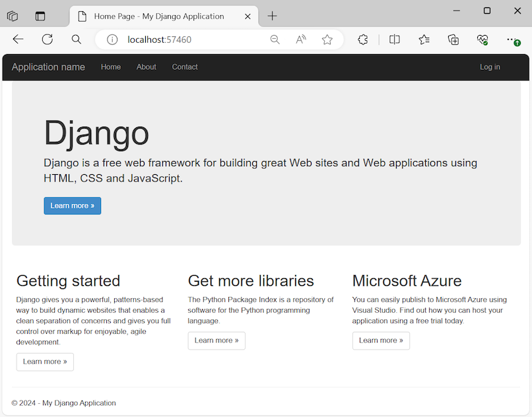This screenshot has width=532, height=417.
Task: View site information for localhost
Action: pos(111,39)
